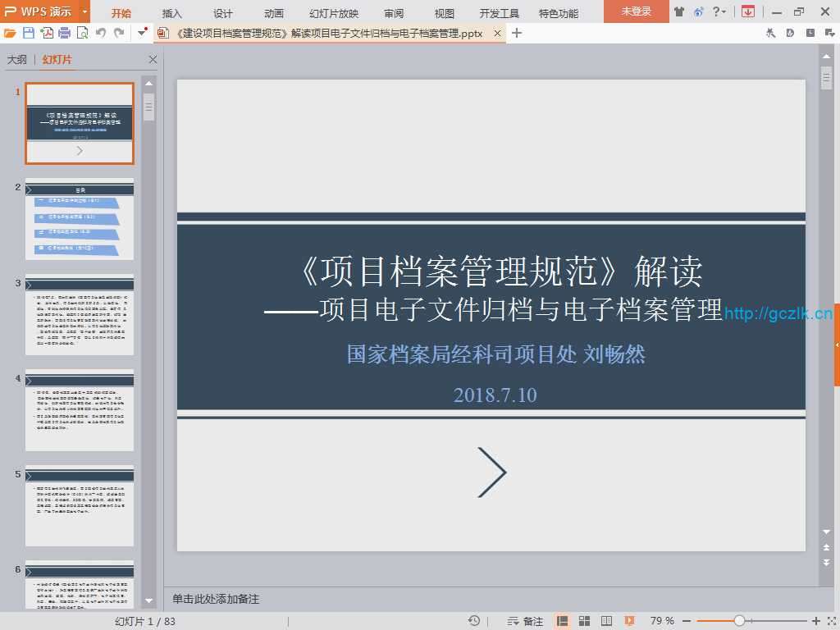
Task: Toggle reading view in status bar
Action: click(x=607, y=621)
